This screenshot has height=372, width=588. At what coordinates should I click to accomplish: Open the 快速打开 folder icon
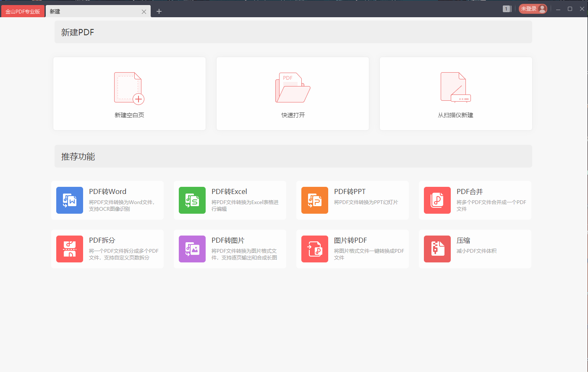(293, 88)
